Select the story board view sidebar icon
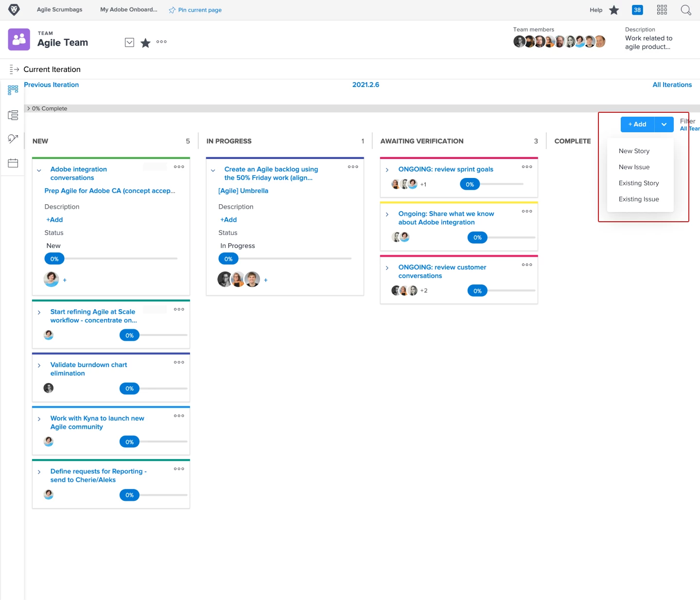Viewport: 700px width, 600px height. pos(13,89)
